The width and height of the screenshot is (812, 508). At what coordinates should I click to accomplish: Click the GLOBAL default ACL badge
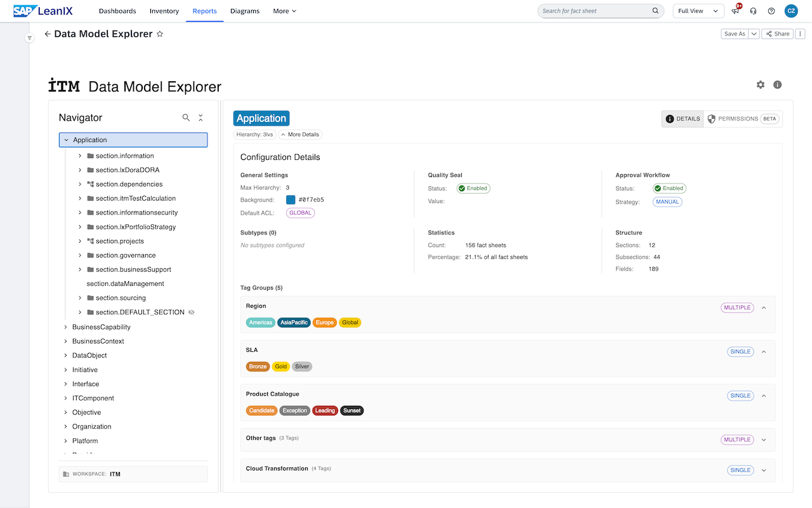pos(300,213)
